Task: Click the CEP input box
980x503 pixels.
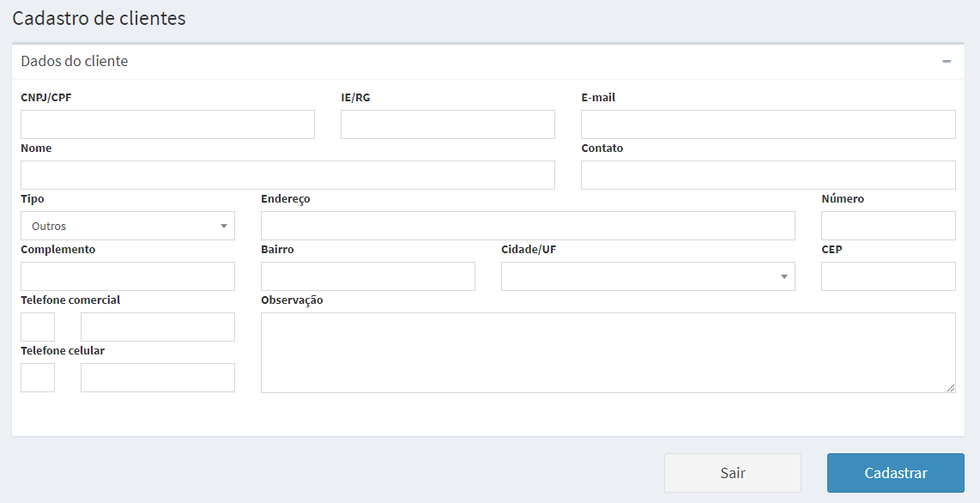Action: pyautogui.click(x=888, y=276)
